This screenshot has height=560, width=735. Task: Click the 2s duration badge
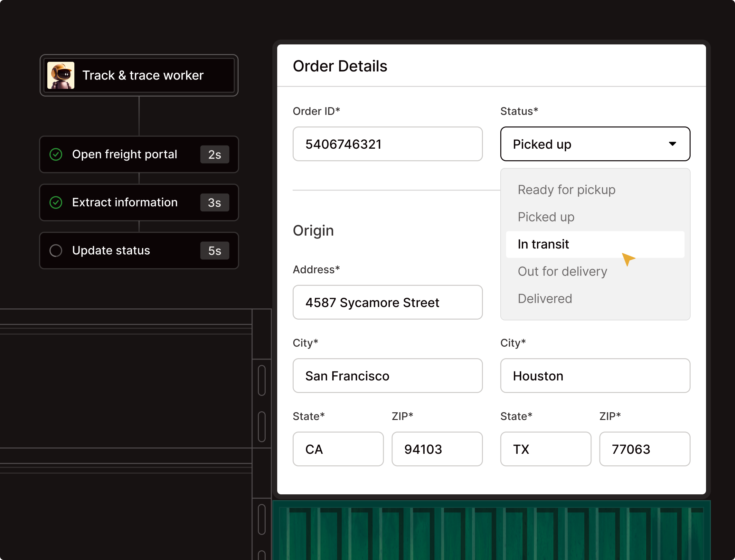coord(214,154)
